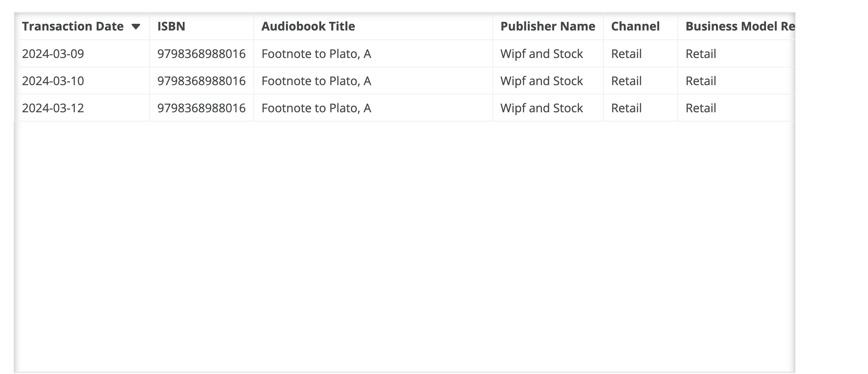Click ISBN in the 2024-03-09 row
This screenshot has height=374, width=868.
(x=201, y=54)
